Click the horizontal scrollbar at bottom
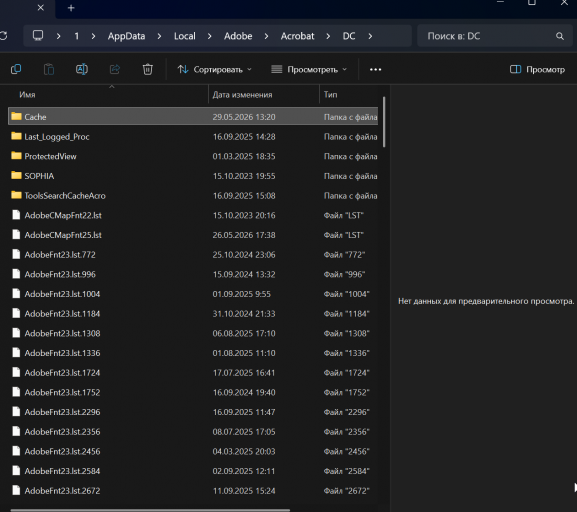The height and width of the screenshot is (512, 577). (150, 510)
